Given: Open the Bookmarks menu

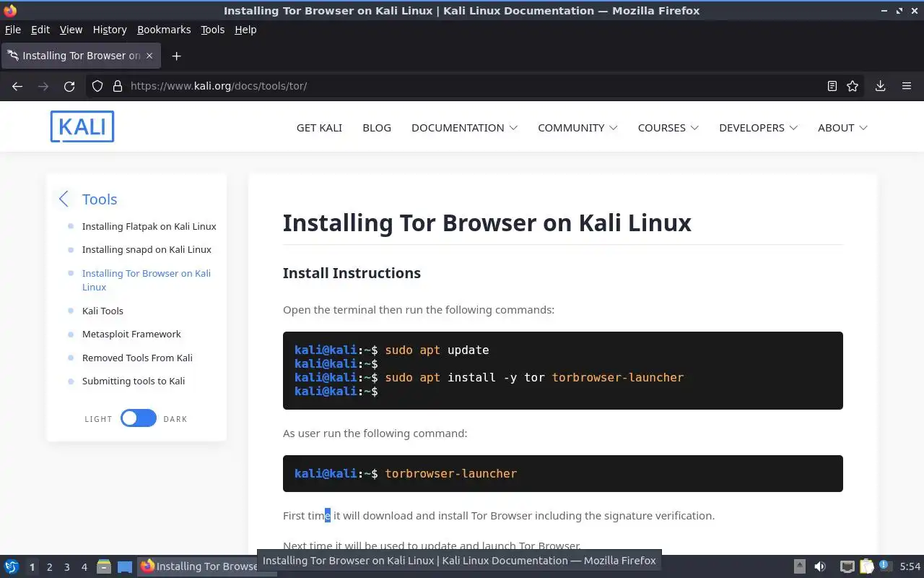Looking at the screenshot, I should pyautogui.click(x=164, y=30).
